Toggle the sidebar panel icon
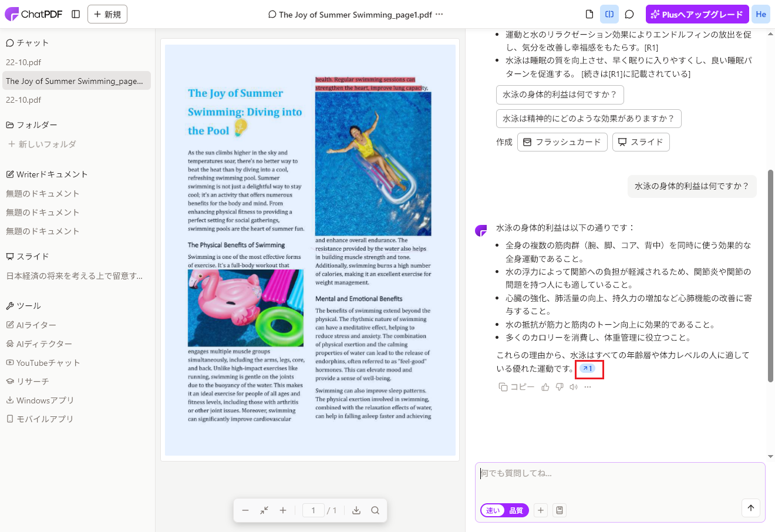Image resolution: width=775 pixels, height=532 pixels. coord(76,14)
